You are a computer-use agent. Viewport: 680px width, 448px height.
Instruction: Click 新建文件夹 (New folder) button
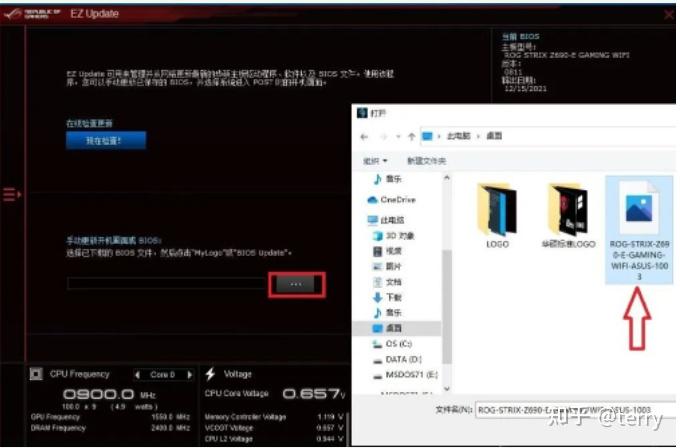[426, 161]
